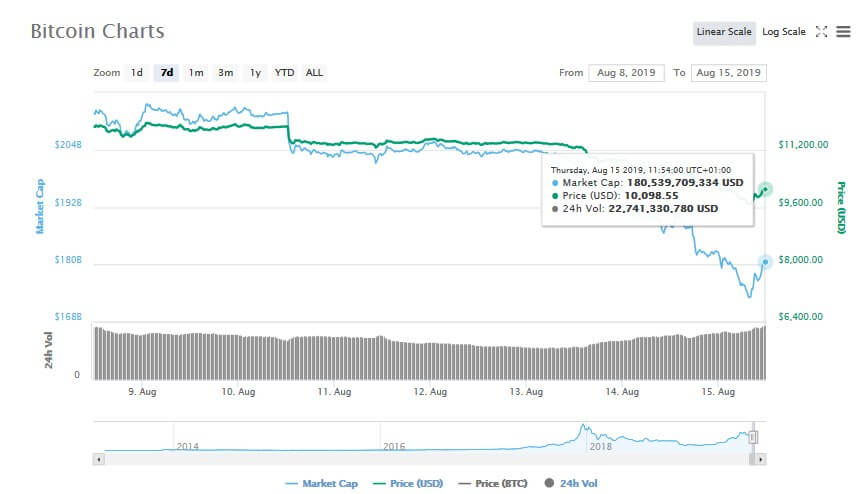Set zoom range to YTD
The height and width of the screenshot is (494, 862).
[284, 73]
